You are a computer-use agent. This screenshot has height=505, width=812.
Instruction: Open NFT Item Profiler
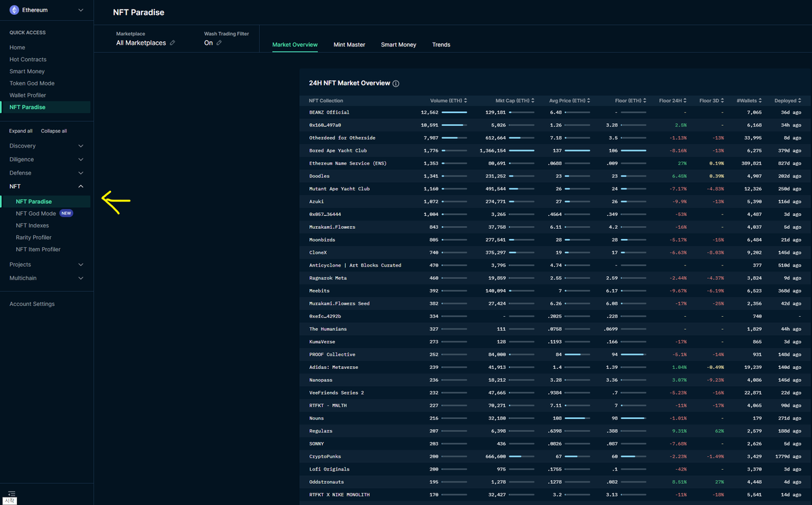(x=39, y=249)
